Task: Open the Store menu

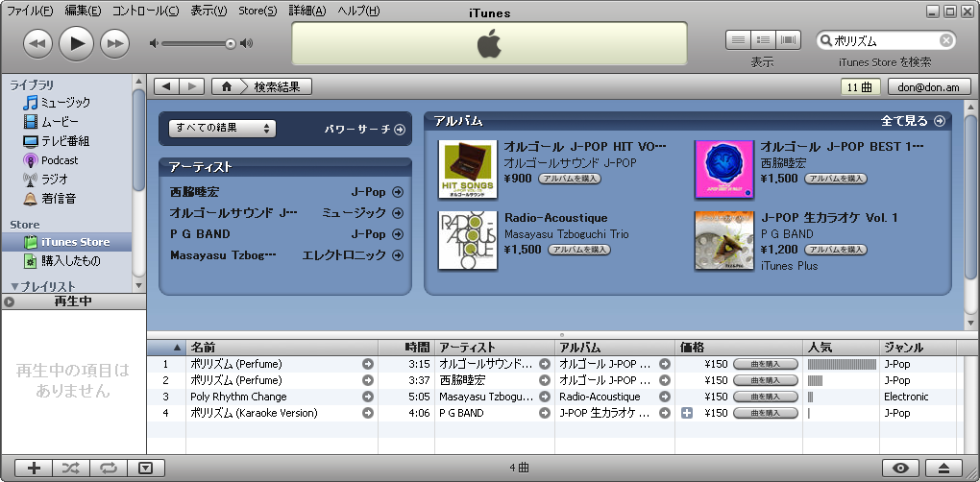Action: click(x=257, y=11)
